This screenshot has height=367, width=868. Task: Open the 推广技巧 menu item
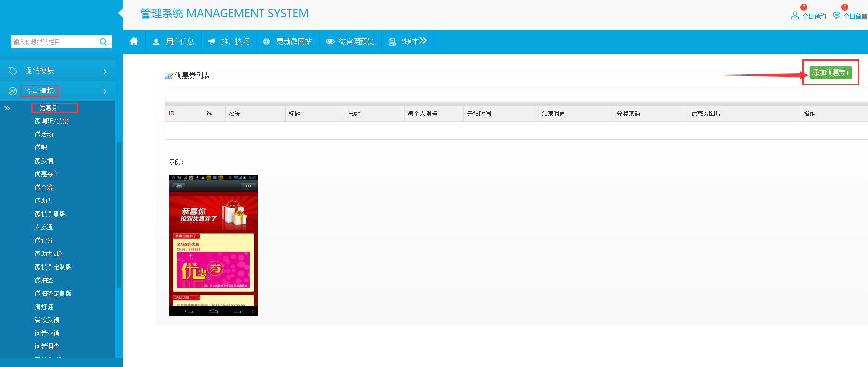(229, 42)
